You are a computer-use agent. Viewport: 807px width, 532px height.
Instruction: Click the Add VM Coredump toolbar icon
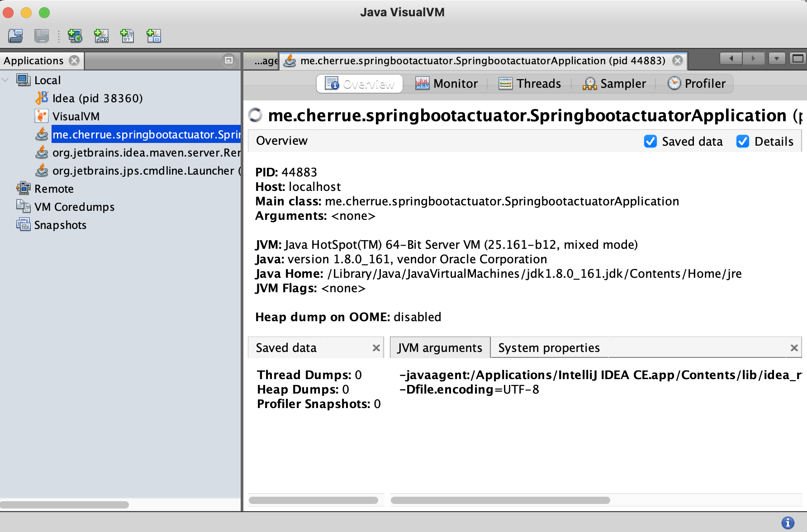[127, 36]
